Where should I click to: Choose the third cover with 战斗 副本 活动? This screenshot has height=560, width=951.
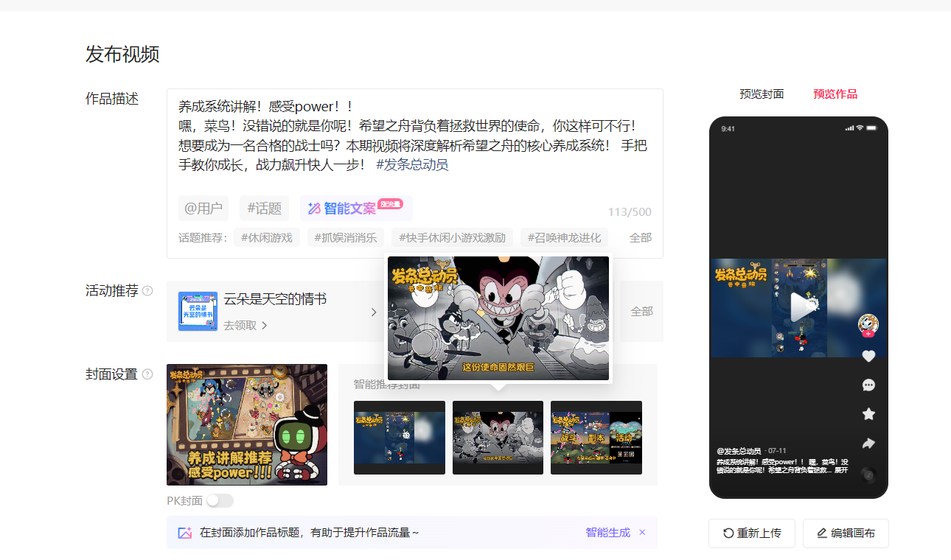pyautogui.click(x=596, y=438)
